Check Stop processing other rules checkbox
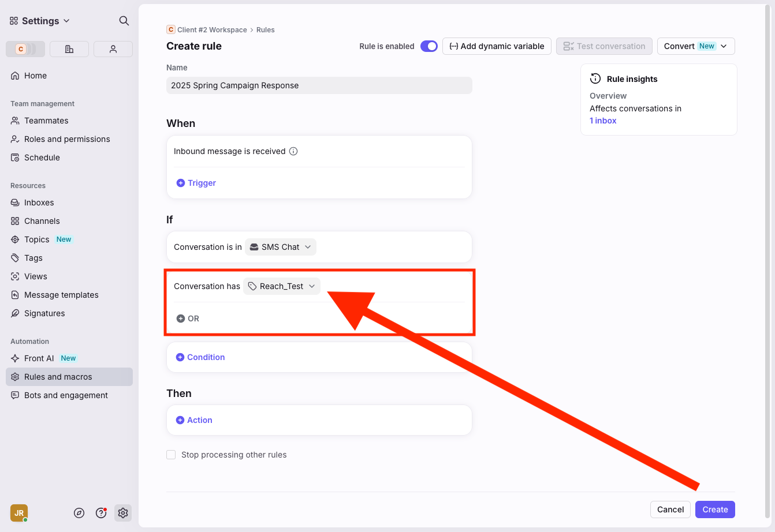Viewport: 775px width, 532px height. click(171, 455)
